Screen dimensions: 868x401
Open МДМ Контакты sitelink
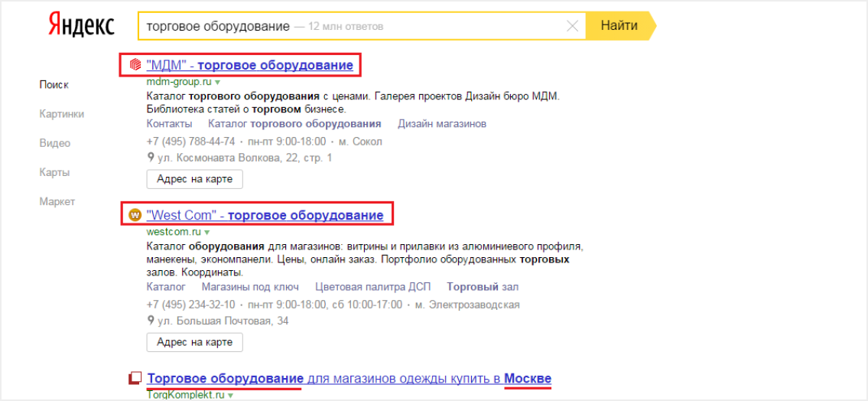[x=169, y=123]
